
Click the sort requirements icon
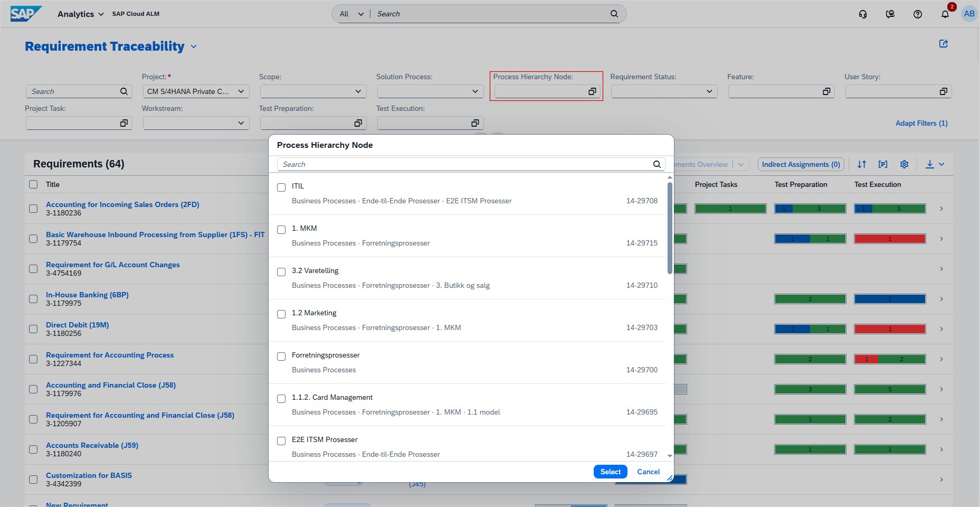pos(862,164)
